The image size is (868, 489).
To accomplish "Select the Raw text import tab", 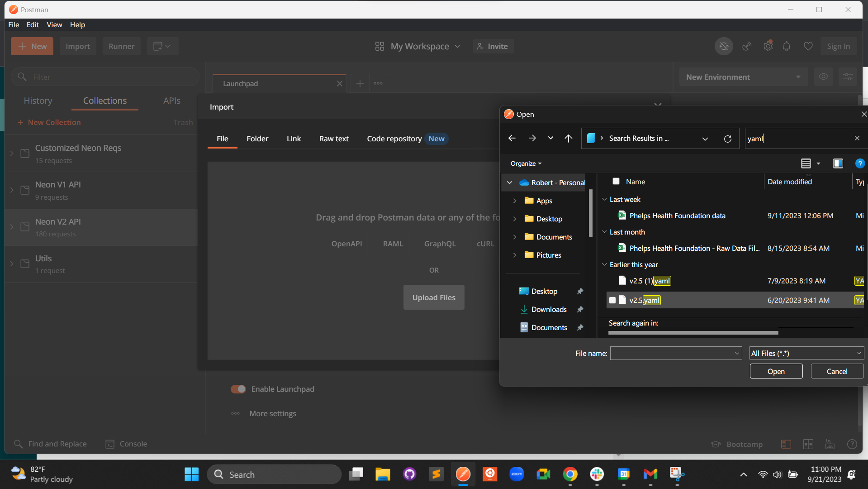I will tap(334, 139).
